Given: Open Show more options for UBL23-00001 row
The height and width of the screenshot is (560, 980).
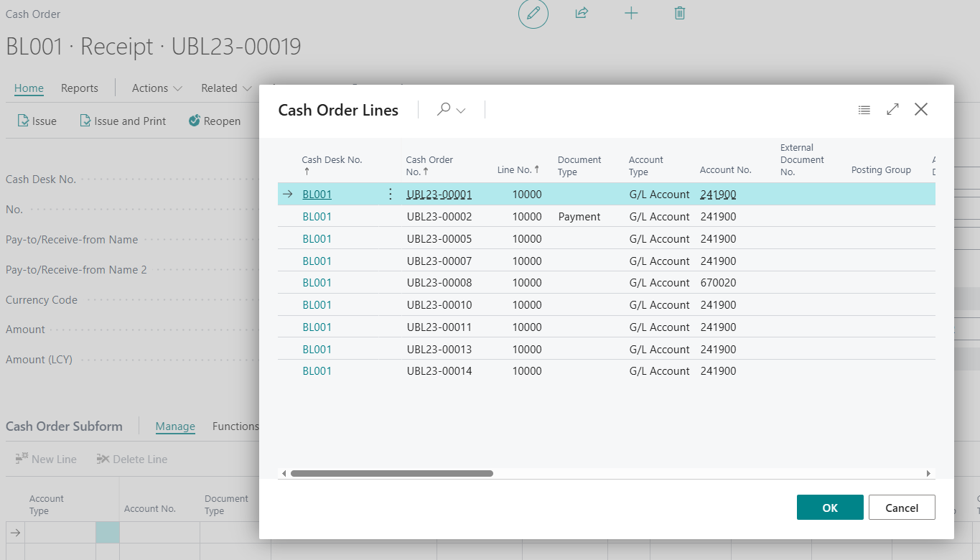Looking at the screenshot, I should click(x=391, y=194).
